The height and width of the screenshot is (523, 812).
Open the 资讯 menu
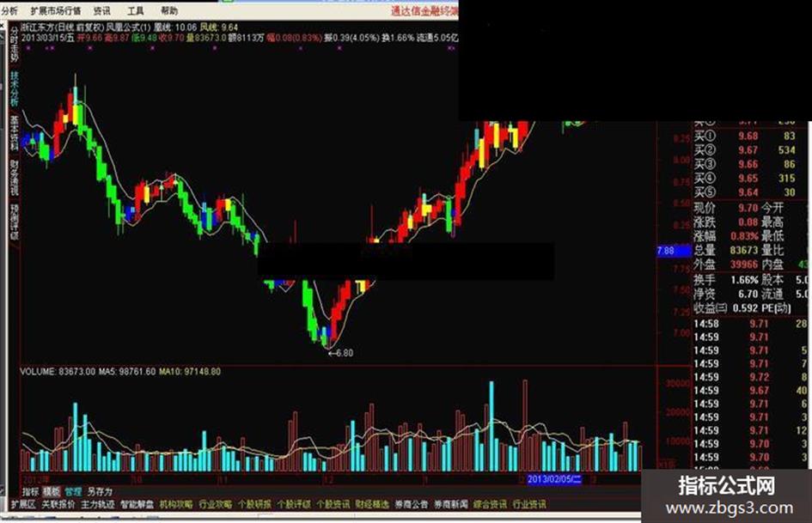tap(102, 10)
